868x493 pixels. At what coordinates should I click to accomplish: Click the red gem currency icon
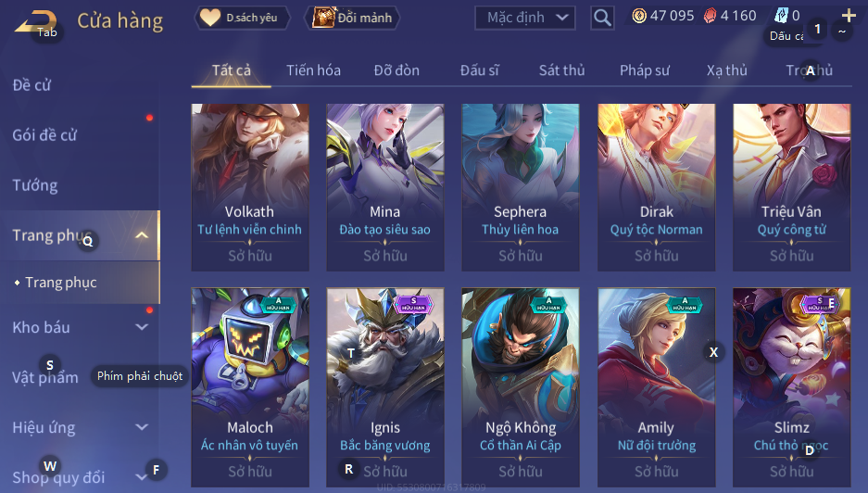pos(710,16)
